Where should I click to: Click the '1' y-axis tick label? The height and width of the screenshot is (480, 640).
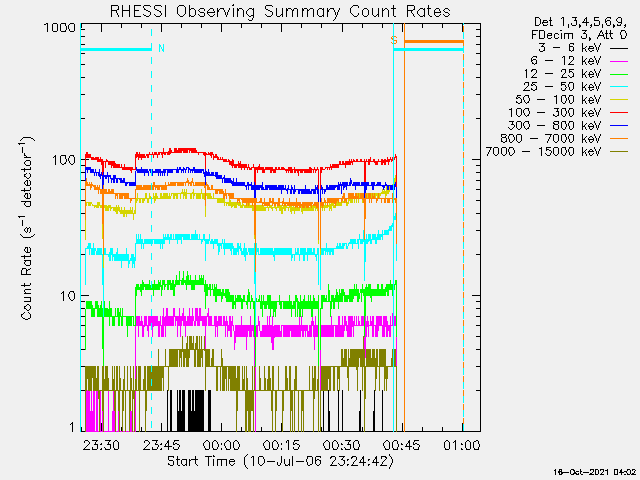[72, 427]
